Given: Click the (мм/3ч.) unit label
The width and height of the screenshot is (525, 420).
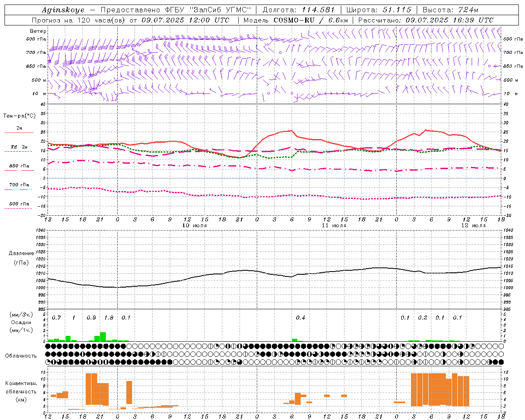Looking at the screenshot, I should point(21,315).
